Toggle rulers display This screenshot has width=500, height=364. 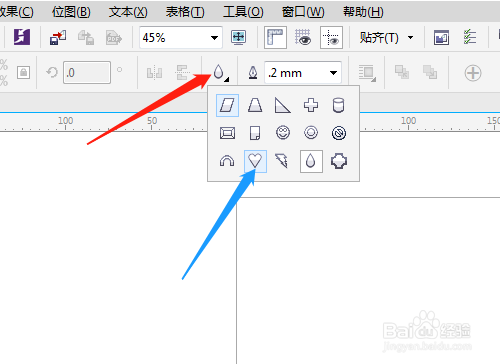coord(275,38)
